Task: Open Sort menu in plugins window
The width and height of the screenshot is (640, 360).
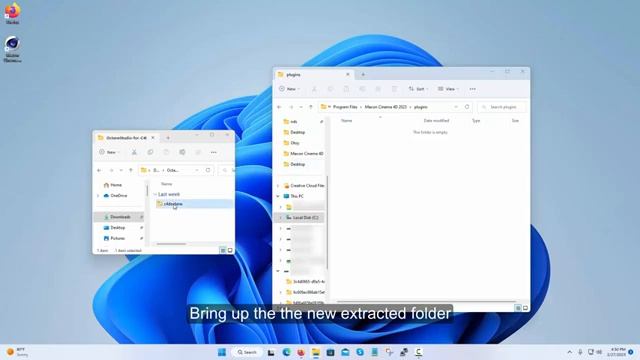Action: (418, 89)
